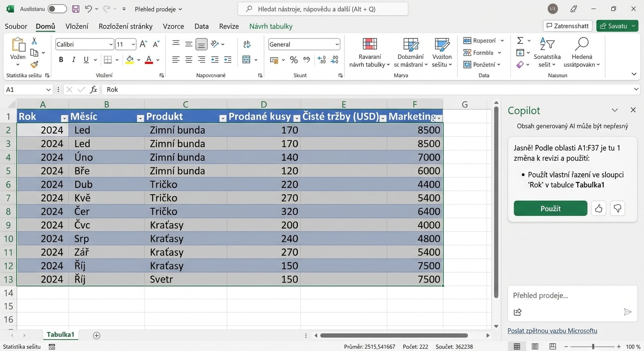
Task: Toggle Align Middle vertical alignment
Action: pos(188,44)
